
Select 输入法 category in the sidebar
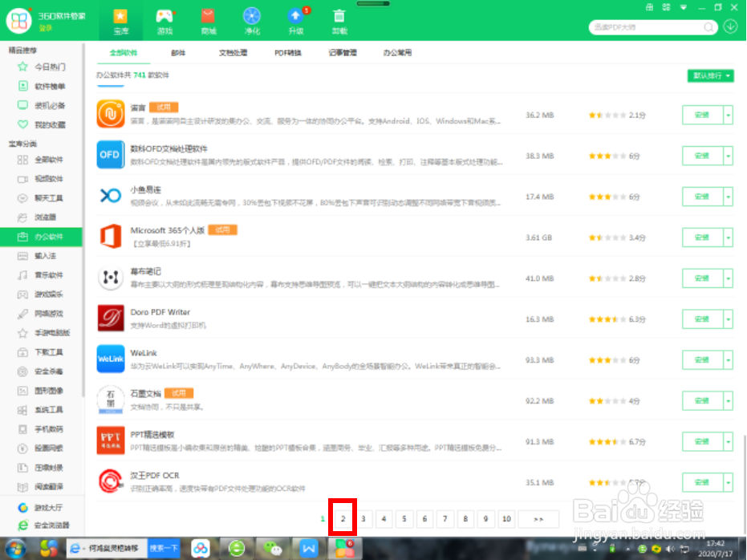[37, 256]
